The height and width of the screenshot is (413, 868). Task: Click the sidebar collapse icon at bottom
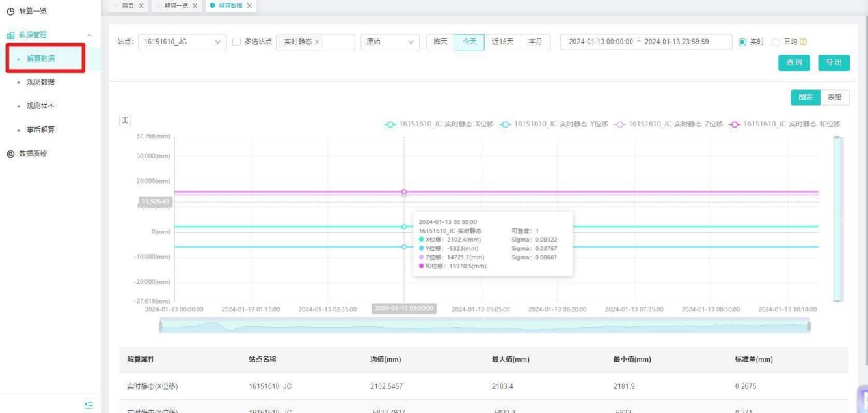coord(89,405)
